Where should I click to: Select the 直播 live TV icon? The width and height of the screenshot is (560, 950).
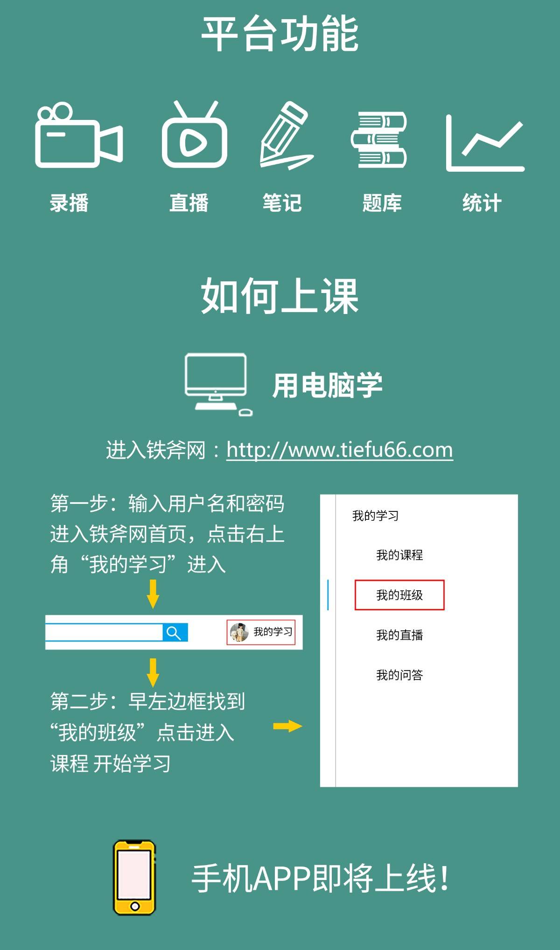(x=195, y=134)
